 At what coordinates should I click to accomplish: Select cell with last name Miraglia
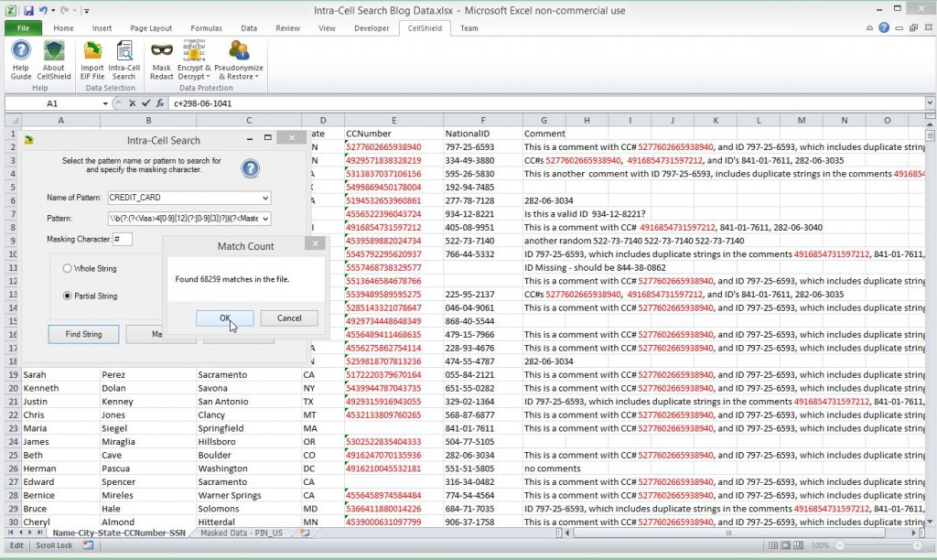tap(148, 442)
